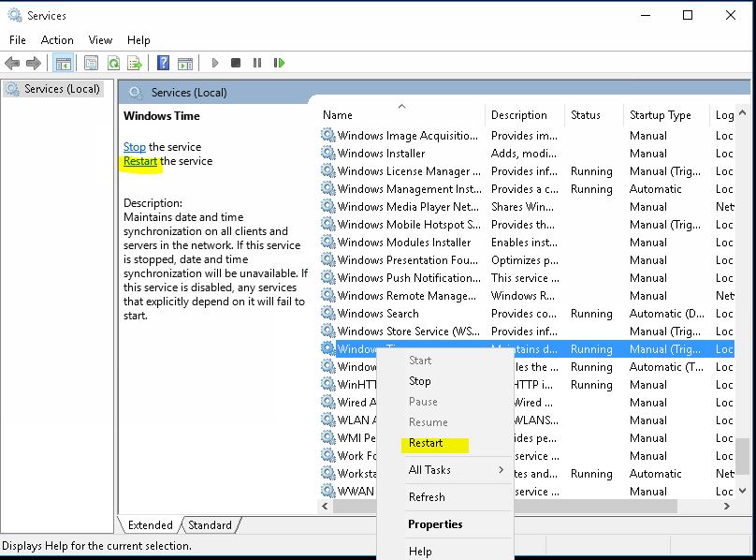Sort by the Startup Type column header
The height and width of the screenshot is (560, 756).
[666, 115]
